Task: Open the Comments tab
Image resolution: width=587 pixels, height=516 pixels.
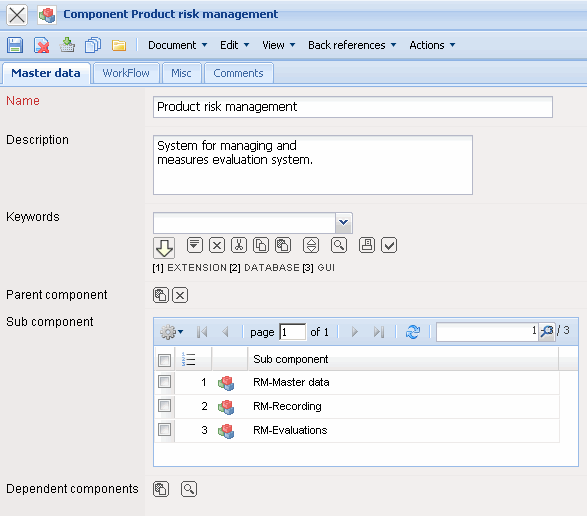Action: pyautogui.click(x=238, y=73)
